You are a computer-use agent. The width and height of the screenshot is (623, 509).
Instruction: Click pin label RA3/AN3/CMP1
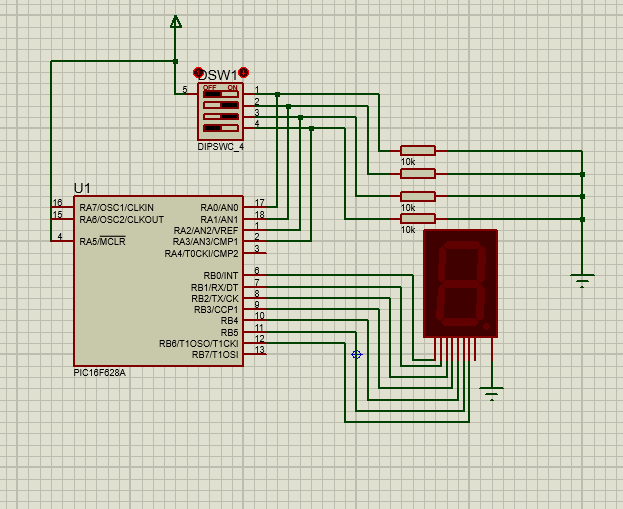click(205, 242)
